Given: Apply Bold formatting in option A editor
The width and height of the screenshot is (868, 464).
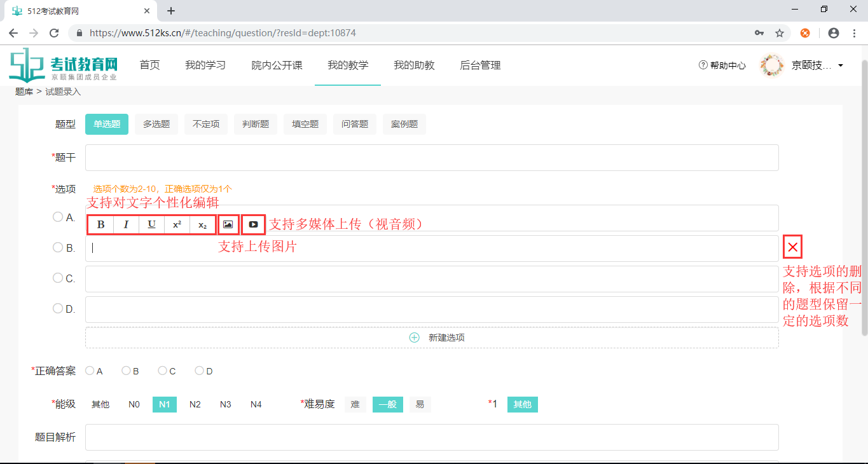Looking at the screenshot, I should click(x=100, y=224).
